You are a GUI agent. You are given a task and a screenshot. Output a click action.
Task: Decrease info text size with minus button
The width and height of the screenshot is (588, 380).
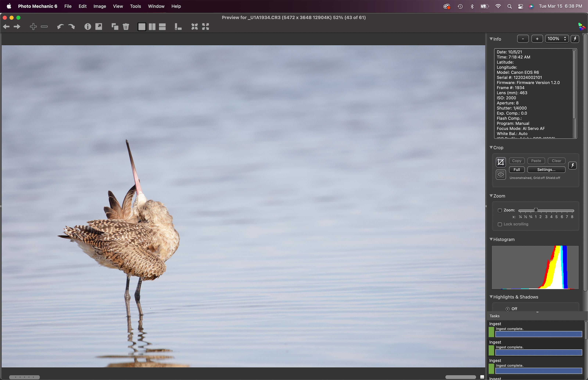pyautogui.click(x=523, y=39)
